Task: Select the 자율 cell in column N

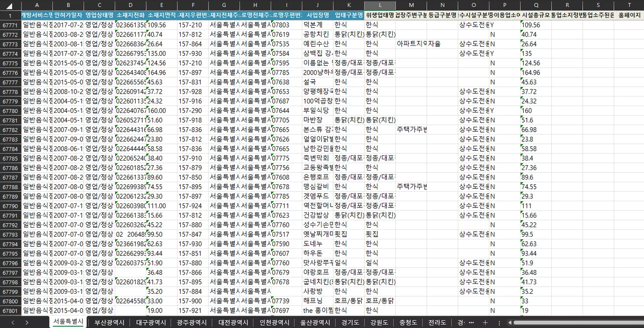Action: [x=443, y=44]
